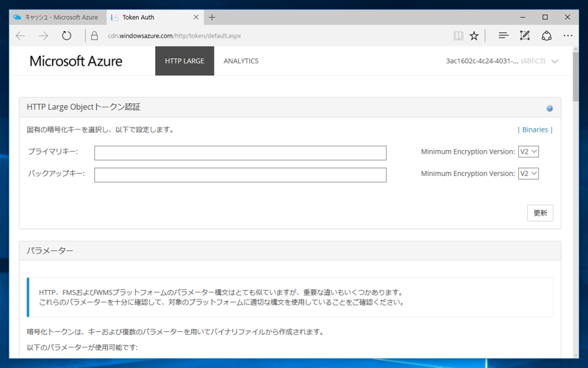Click the line starting with 暗号化トークンは
Screen dimensions: 588x368
(176, 332)
